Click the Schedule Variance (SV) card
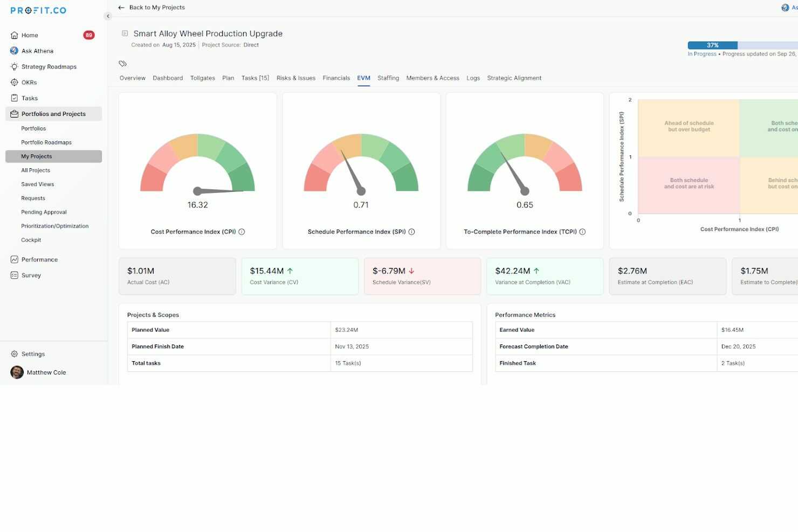The image size is (798, 532). point(422,276)
